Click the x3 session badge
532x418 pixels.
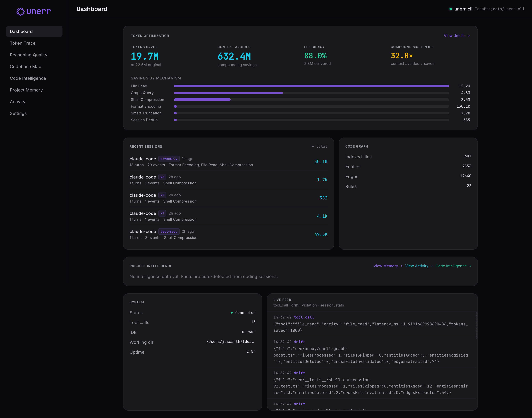tap(162, 177)
